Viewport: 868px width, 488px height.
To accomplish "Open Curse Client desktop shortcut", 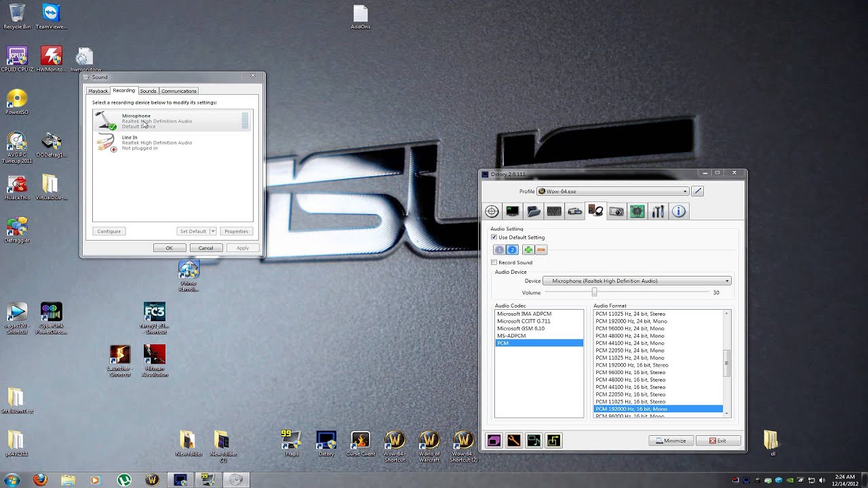I will 360,443.
